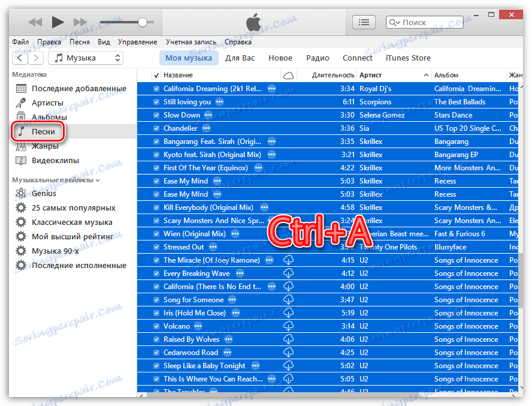
Task: Open the Вид menu
Action: tap(104, 42)
